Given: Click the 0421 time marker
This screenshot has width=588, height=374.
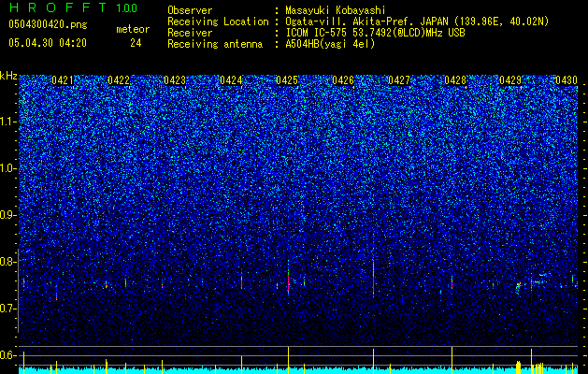Looking at the screenshot, I should click(x=63, y=80).
